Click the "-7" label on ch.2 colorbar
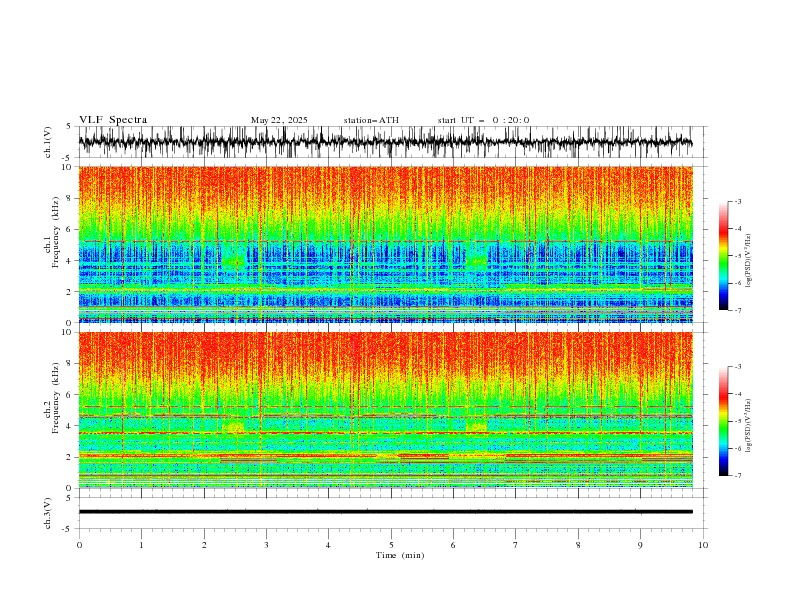The image size is (792, 612). coord(738,475)
